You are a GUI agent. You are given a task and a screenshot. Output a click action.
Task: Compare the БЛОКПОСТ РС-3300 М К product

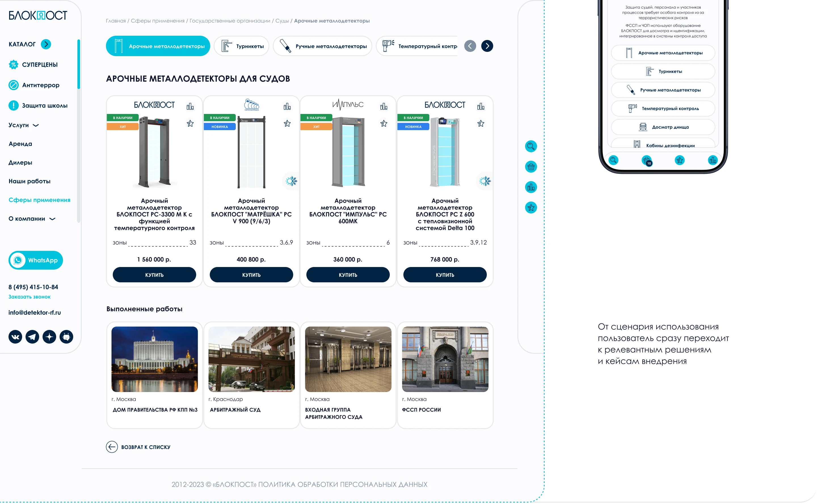[x=190, y=106]
